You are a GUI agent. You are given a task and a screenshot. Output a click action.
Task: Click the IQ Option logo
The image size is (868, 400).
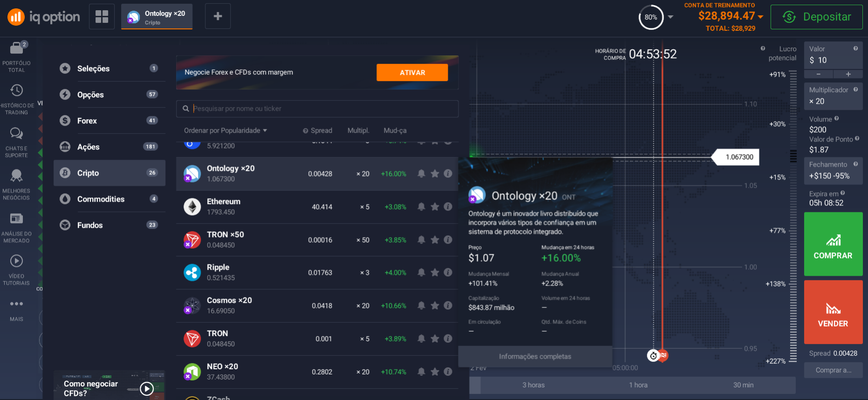[44, 17]
